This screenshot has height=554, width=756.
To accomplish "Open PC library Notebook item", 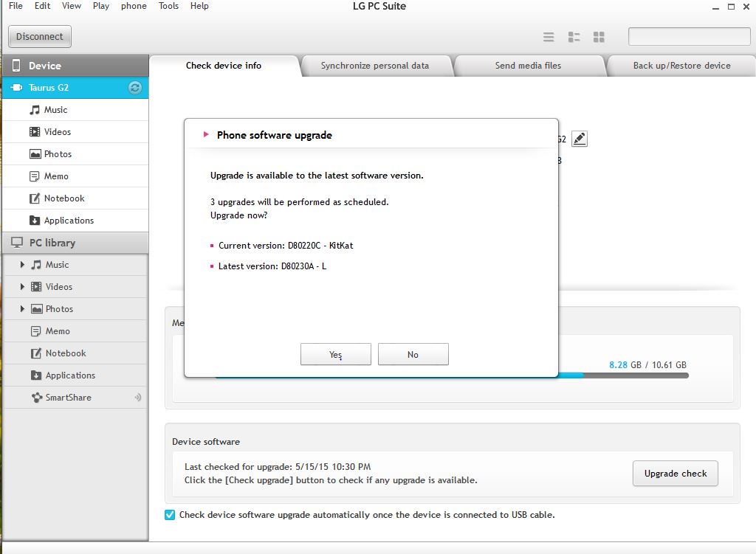I will click(76, 353).
